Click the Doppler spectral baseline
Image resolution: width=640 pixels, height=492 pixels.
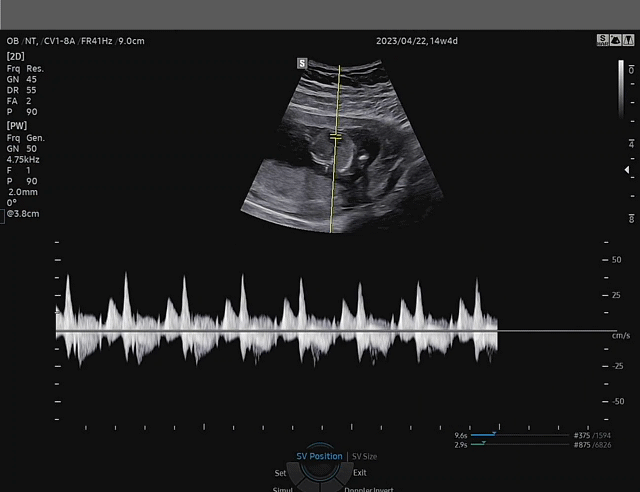pos(336,330)
